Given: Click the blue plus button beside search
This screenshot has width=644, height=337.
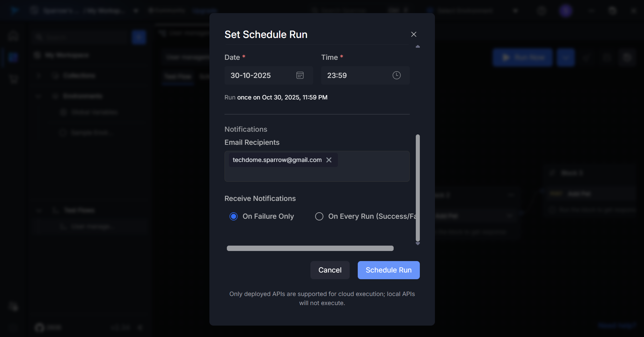Looking at the screenshot, I should tap(139, 37).
